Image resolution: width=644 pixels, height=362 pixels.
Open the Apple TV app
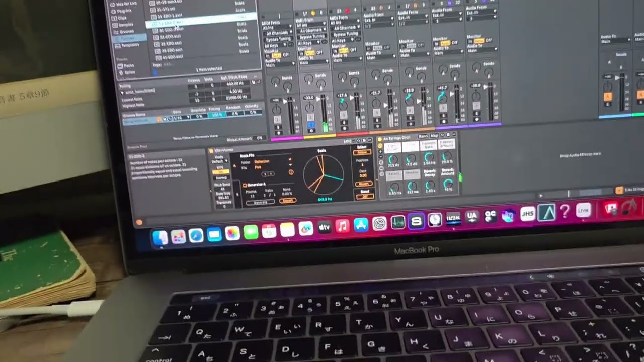point(324,227)
